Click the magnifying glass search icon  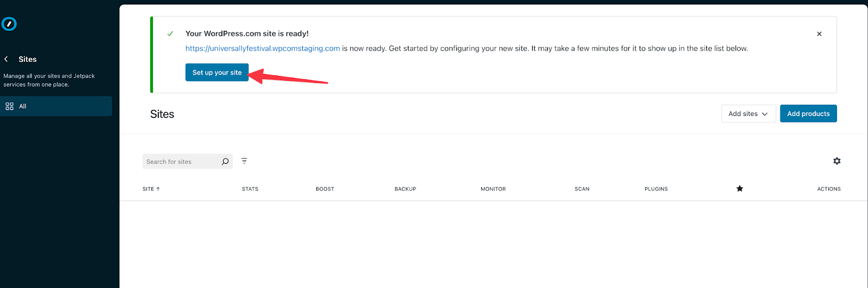225,162
